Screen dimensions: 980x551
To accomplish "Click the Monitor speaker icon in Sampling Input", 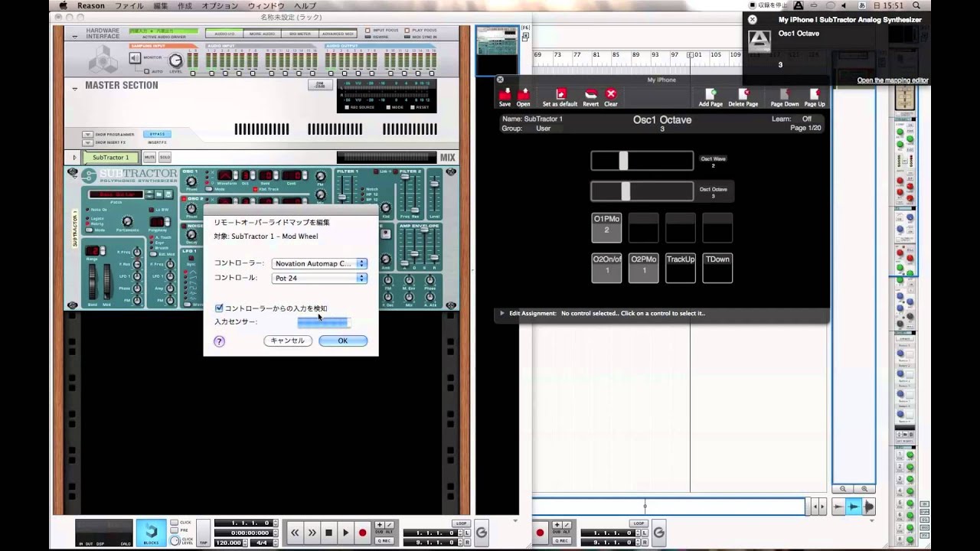I will click(135, 58).
